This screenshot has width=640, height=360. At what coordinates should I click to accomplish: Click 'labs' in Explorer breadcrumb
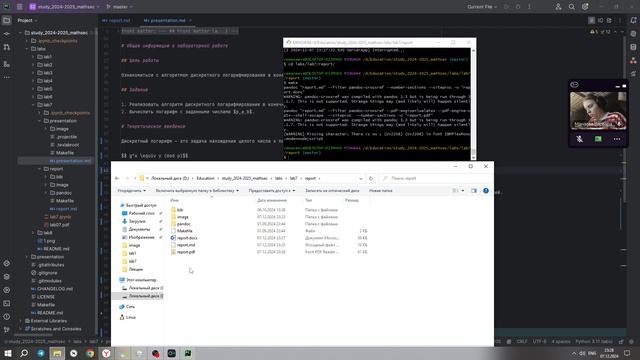(x=278, y=178)
